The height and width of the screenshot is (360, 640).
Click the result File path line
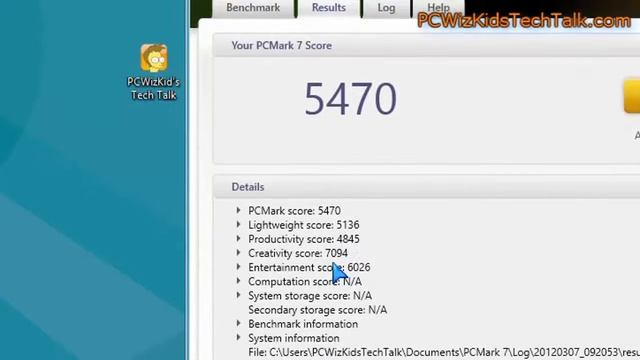pyautogui.click(x=444, y=352)
